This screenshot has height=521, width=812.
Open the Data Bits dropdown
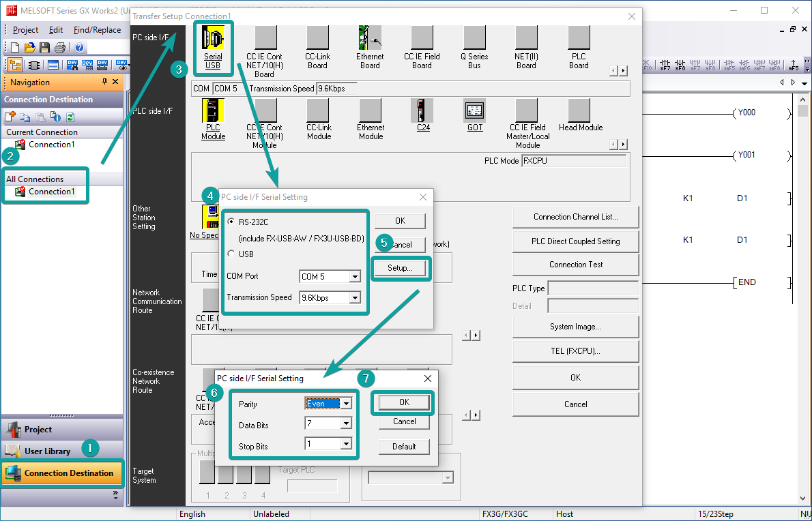(347, 424)
